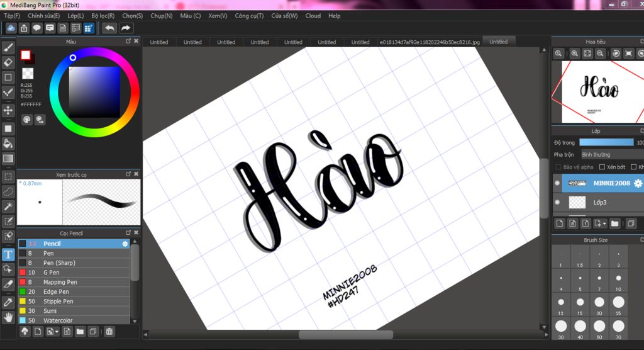Select the Move tool
The width and height of the screenshot is (644, 350).
[8, 110]
